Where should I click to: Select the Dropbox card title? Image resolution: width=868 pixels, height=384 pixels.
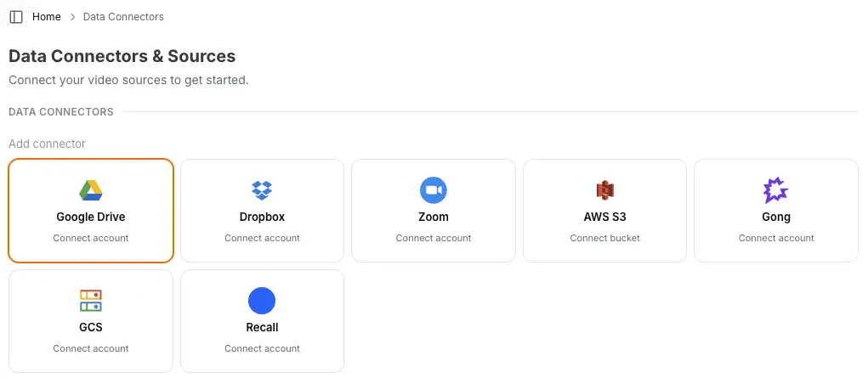262,217
